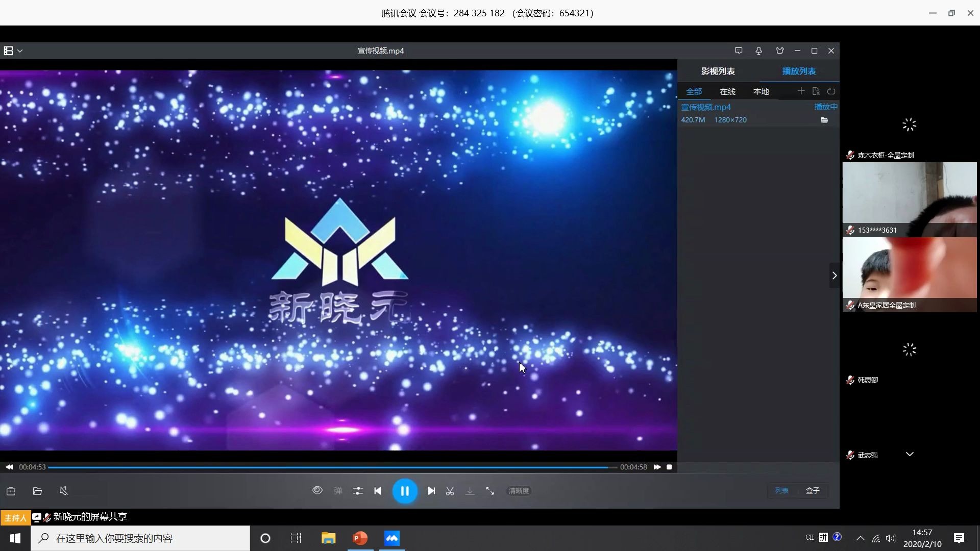Open the player main menu icon
The image size is (980, 551).
click(x=8, y=51)
